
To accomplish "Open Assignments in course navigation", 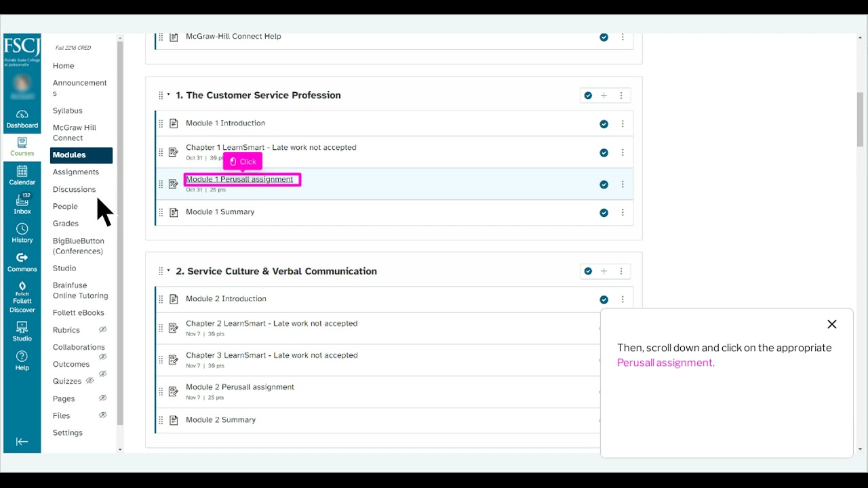I will coord(76,172).
